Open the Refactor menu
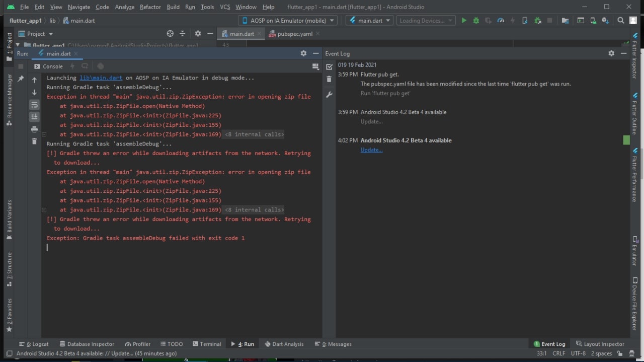The height and width of the screenshot is (362, 644). point(150,7)
